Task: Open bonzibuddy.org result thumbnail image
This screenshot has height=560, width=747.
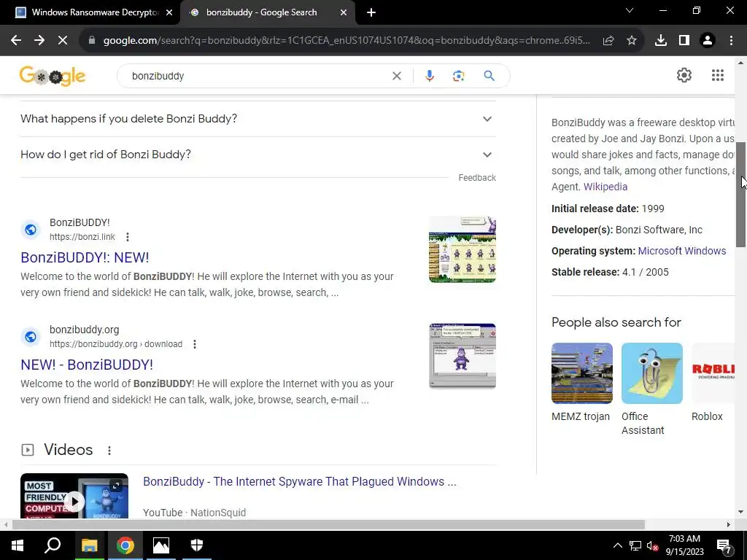Action: tap(462, 355)
